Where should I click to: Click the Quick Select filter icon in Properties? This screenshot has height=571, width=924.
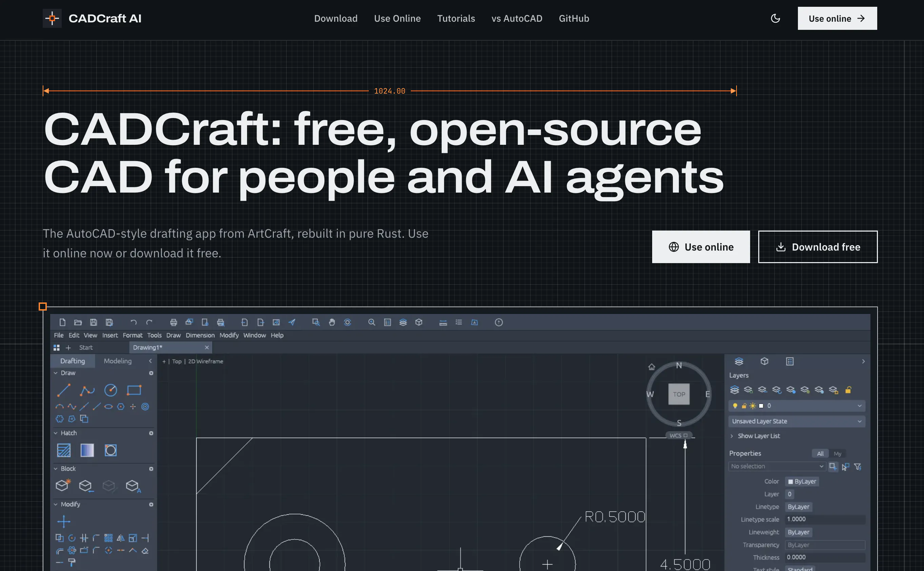coord(858,467)
